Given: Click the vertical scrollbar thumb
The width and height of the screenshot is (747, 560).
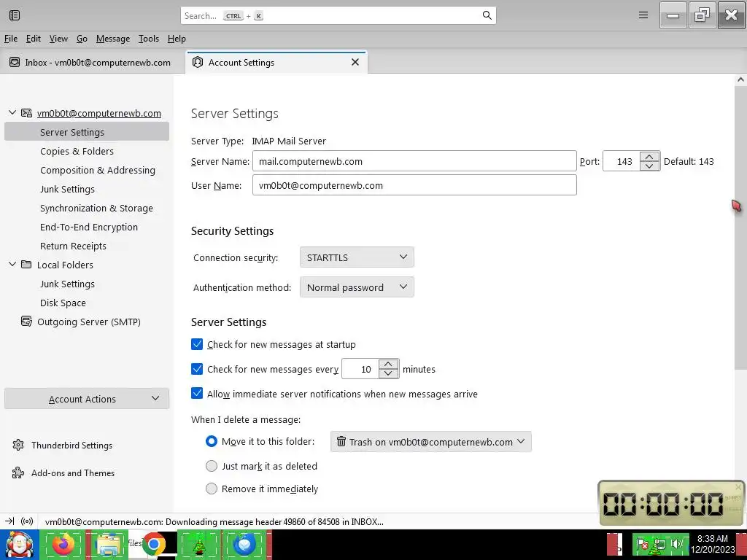Looking at the screenshot, I should click(740, 227).
